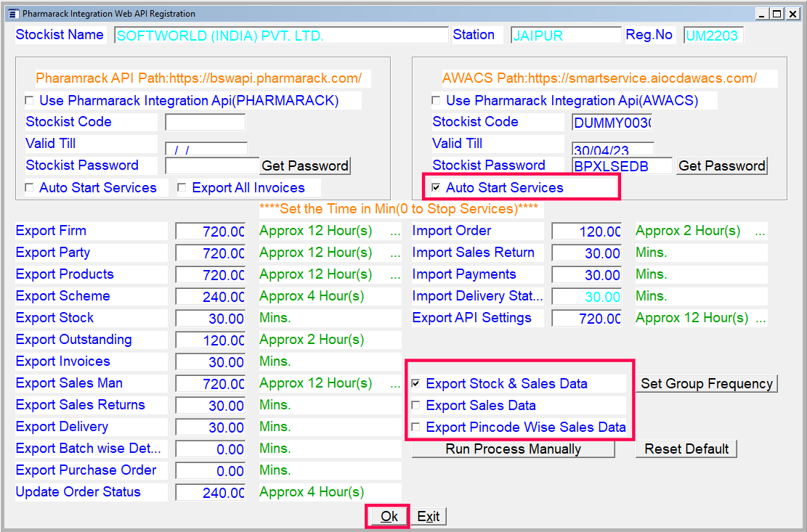Click Import Delivery Stat... minutes field
The image size is (807, 532).
click(587, 297)
